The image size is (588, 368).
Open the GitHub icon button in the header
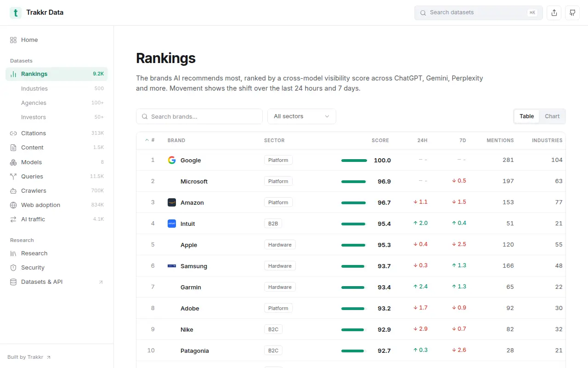coord(572,13)
